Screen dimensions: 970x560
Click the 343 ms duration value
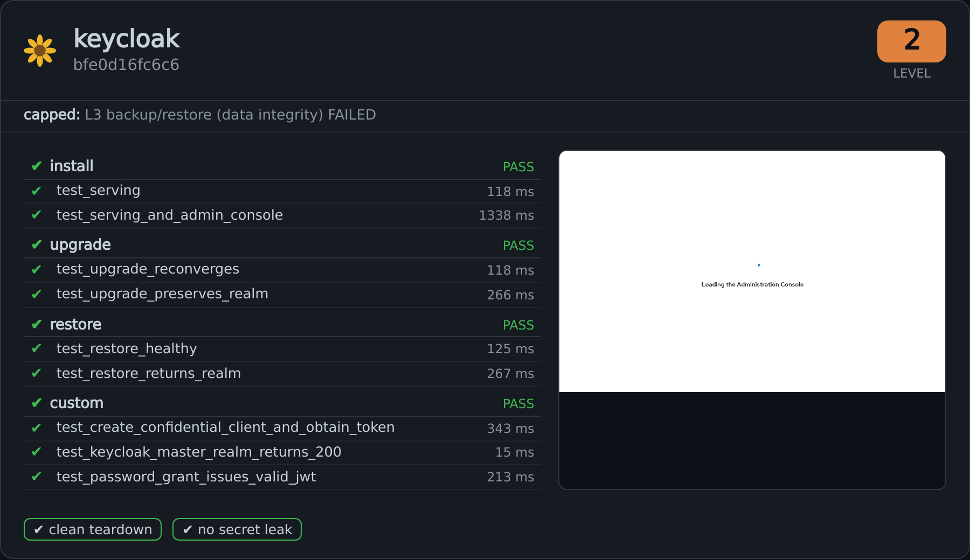[510, 429]
